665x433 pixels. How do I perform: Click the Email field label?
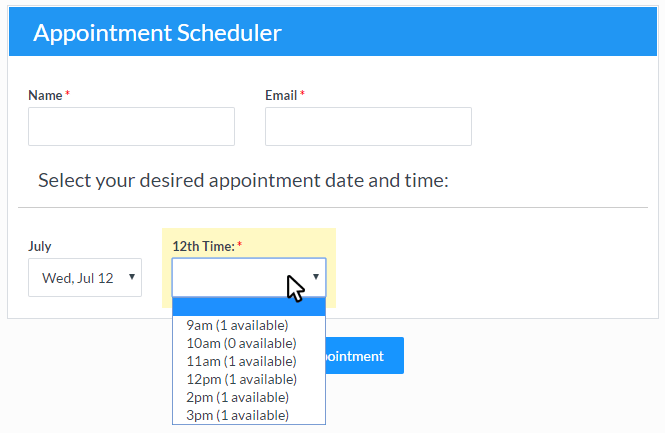[281, 95]
